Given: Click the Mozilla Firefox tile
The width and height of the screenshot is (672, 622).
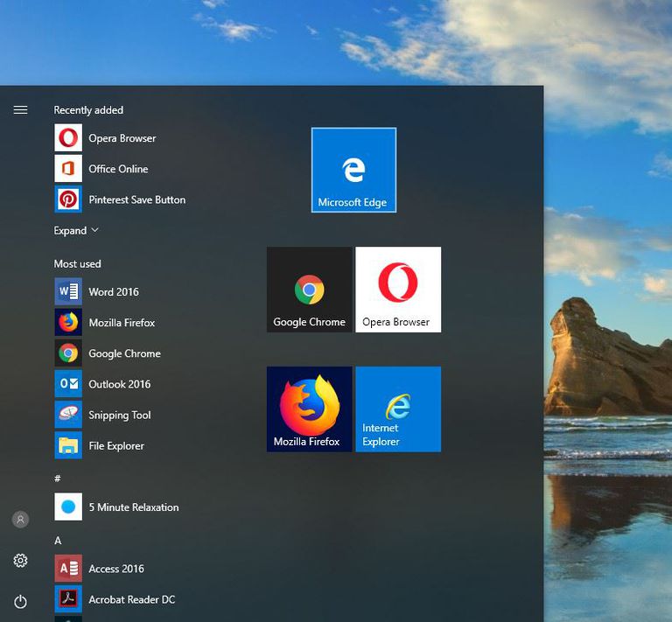Looking at the screenshot, I should (x=310, y=409).
